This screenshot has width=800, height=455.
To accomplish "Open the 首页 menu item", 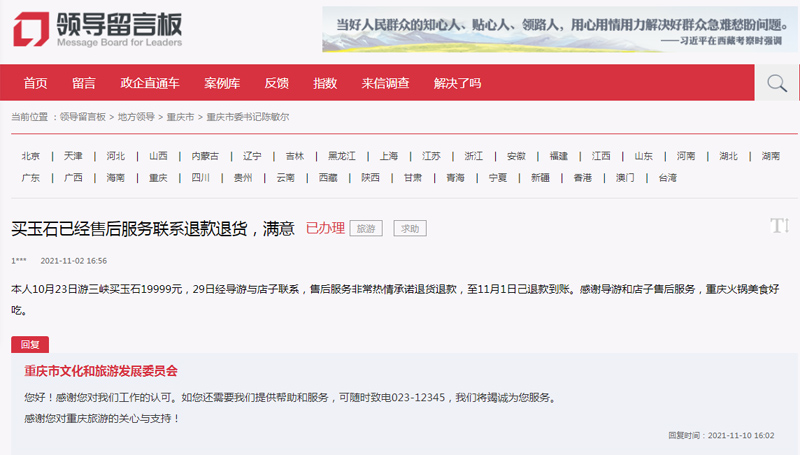I will click(x=35, y=83).
